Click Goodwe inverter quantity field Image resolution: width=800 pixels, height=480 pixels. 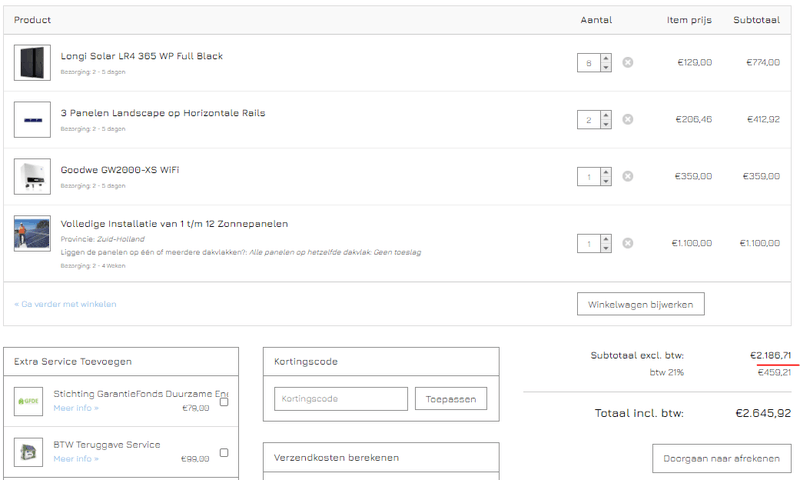[x=589, y=176]
